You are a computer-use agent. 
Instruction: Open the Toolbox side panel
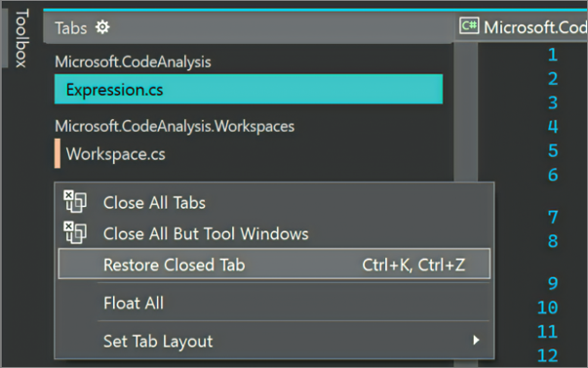(x=21, y=38)
